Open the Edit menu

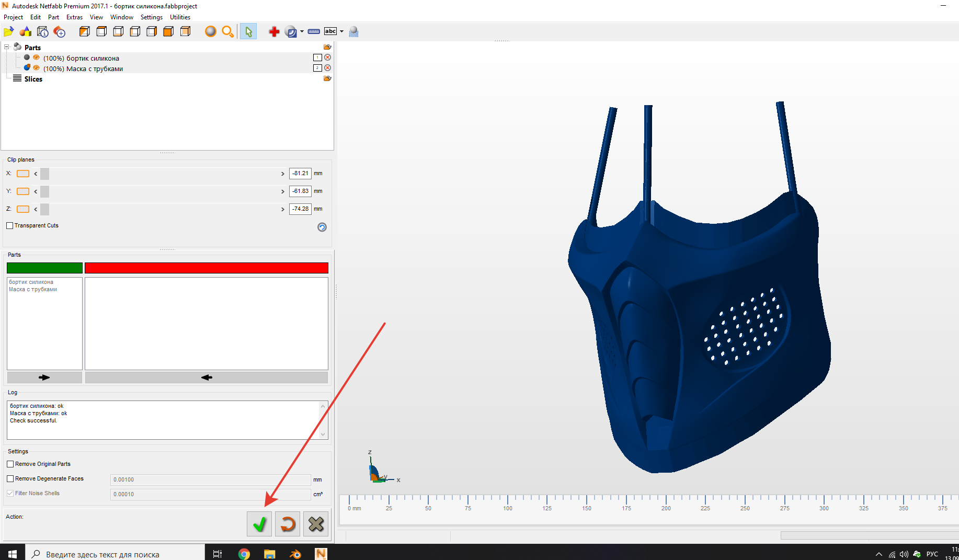(x=36, y=17)
